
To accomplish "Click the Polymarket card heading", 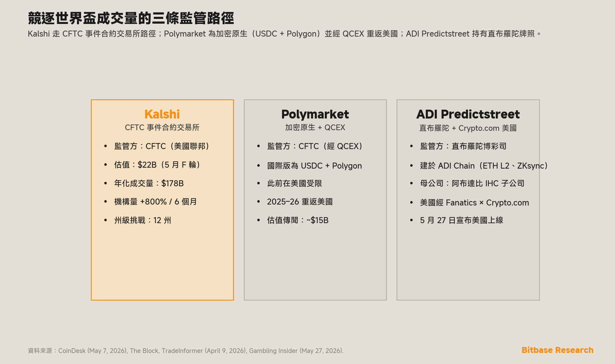I will pyautogui.click(x=315, y=114).
